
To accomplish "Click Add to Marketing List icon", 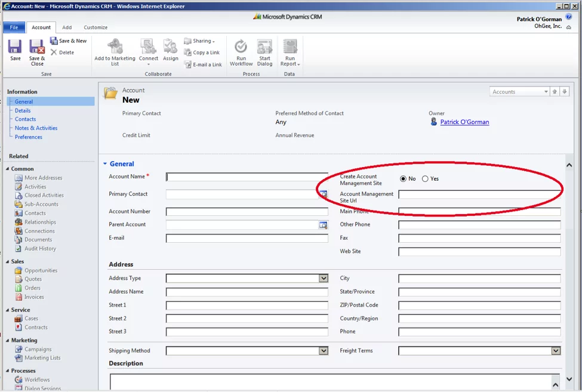I will click(115, 47).
